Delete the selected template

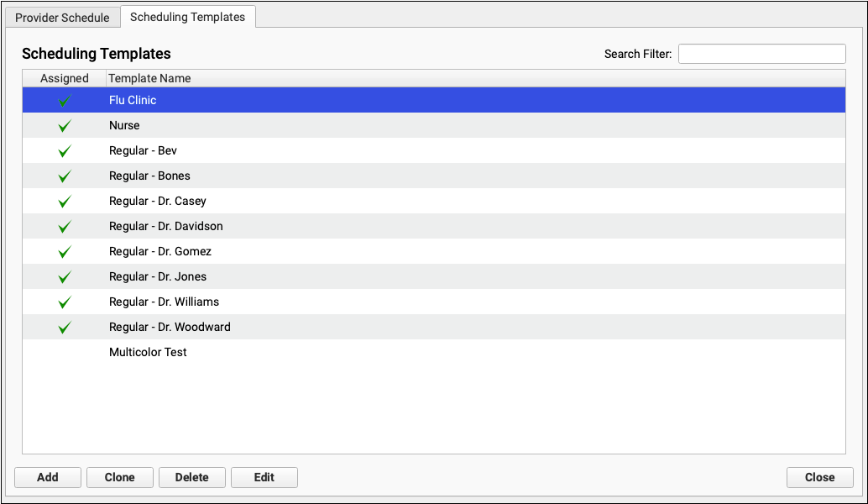(192, 477)
